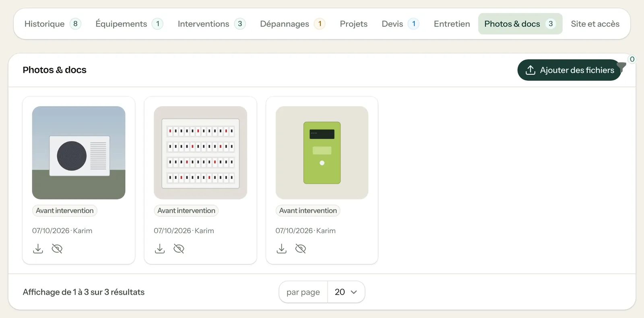644x318 pixels.
Task: Toggle visibility of the green device photo
Action: (x=301, y=249)
